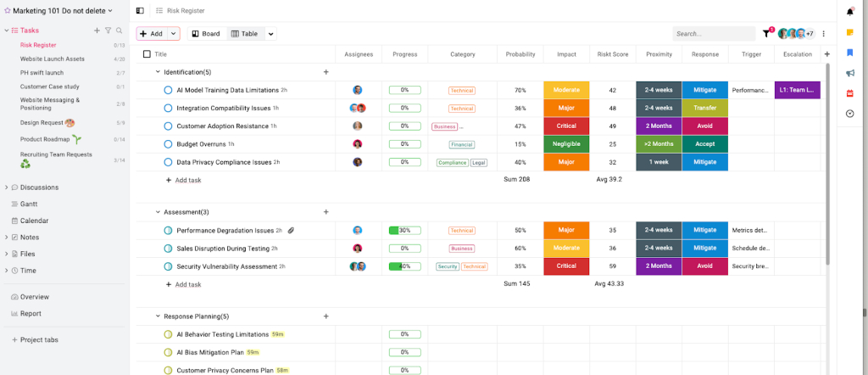Open the notifications bell
This screenshot has width=868, height=375.
849,12
